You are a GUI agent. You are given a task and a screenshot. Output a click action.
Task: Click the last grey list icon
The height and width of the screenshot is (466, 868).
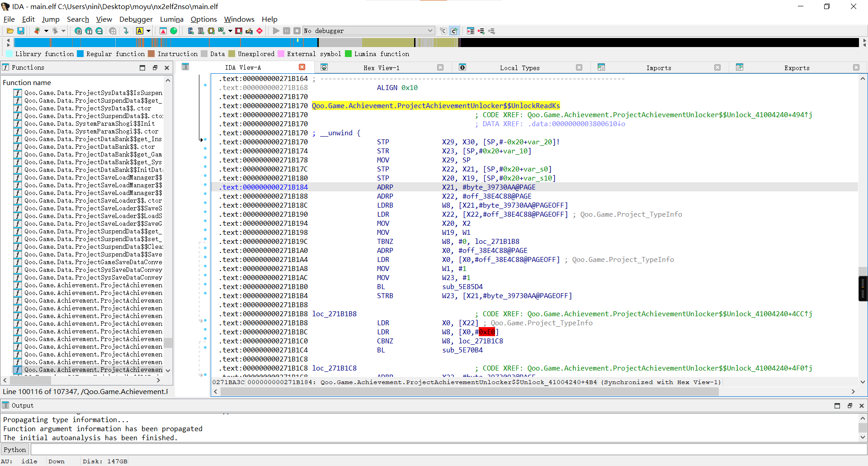coord(491,31)
